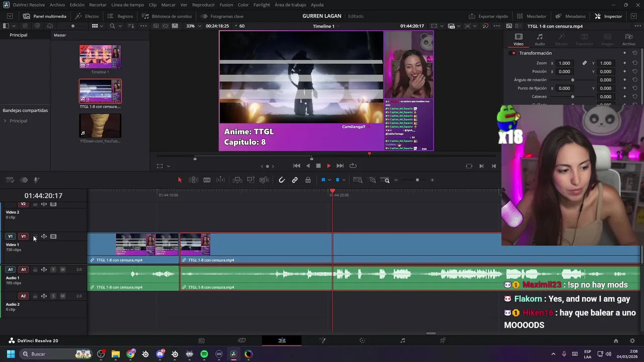Viewport: 644px width, 362px height.
Task: Activate the Trim edit mode tool
Action: (x=193, y=180)
